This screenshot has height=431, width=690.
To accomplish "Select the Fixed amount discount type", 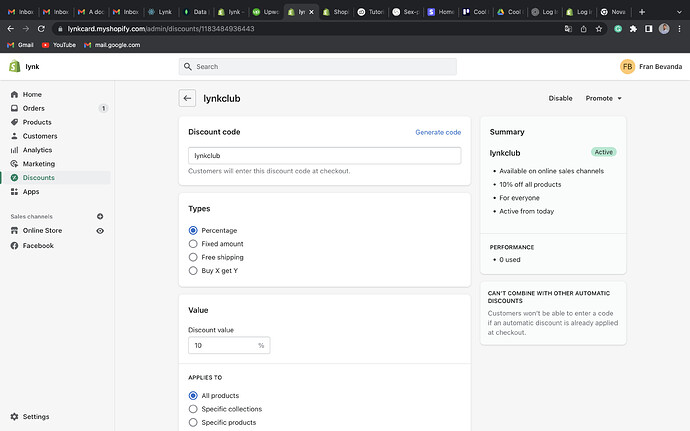I will coord(193,244).
